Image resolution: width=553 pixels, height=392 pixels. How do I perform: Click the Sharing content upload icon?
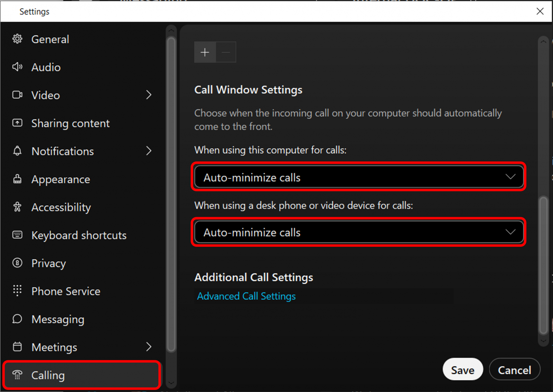pyautogui.click(x=17, y=123)
